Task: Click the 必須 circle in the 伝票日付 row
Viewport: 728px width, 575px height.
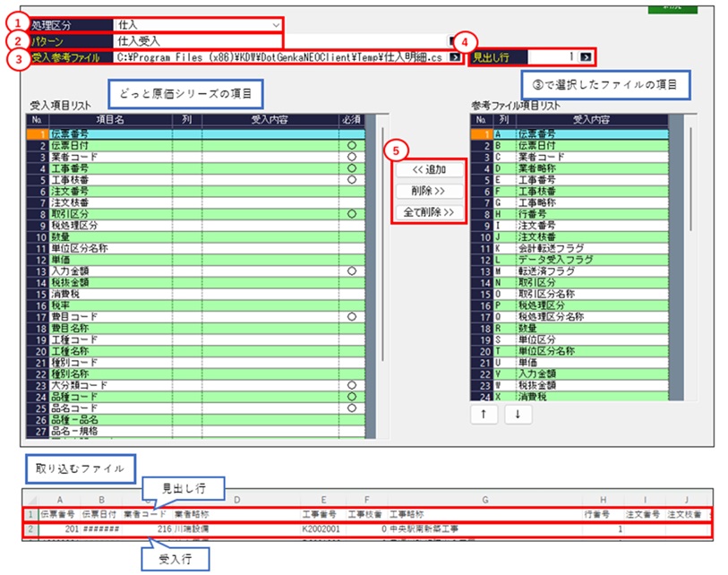Action: [352, 145]
